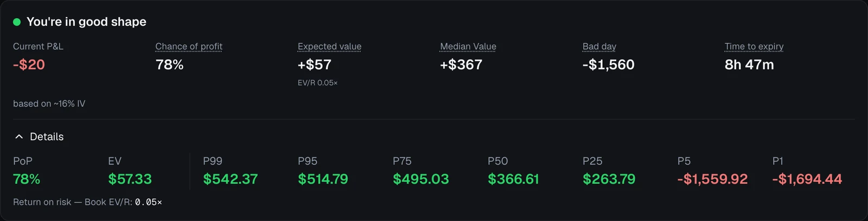868x221 pixels.
Task: Click the based on ~16% IV note
Action: (x=49, y=103)
